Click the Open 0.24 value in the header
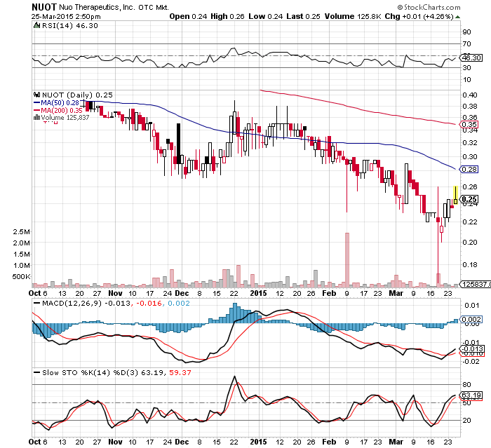The width and height of the screenshot is (491, 448). coord(188,16)
